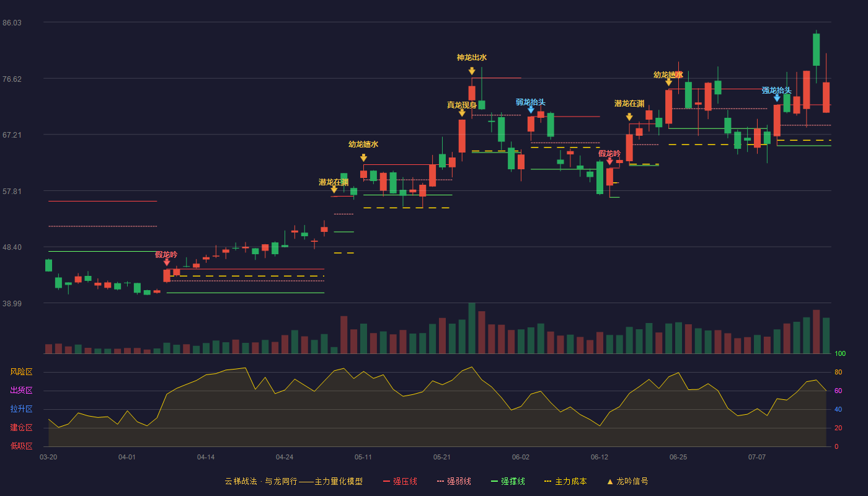Image resolution: width=868 pixels, height=496 pixels.
Task: Click the 04-24 date label
Action: click(x=285, y=457)
